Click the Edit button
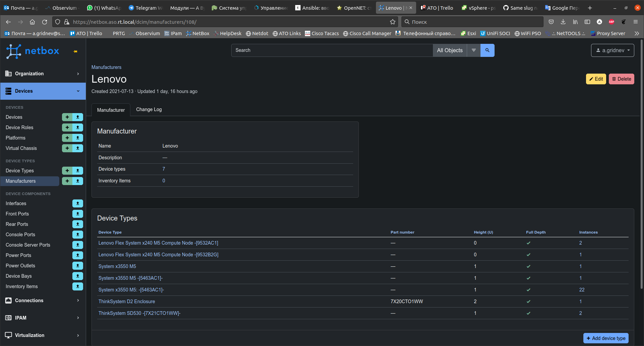The image size is (644, 346). (x=596, y=79)
